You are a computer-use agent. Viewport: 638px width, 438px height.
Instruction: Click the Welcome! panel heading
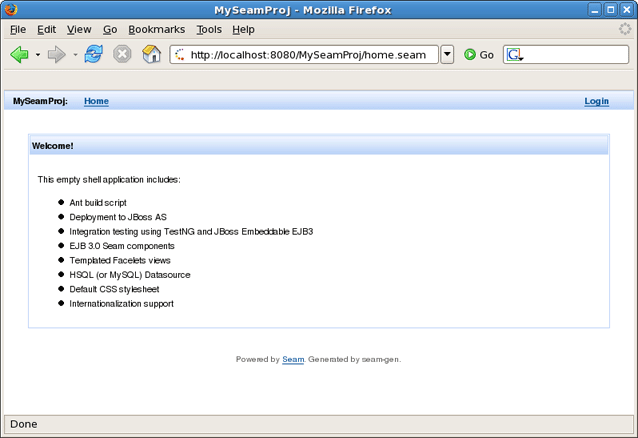pos(52,146)
